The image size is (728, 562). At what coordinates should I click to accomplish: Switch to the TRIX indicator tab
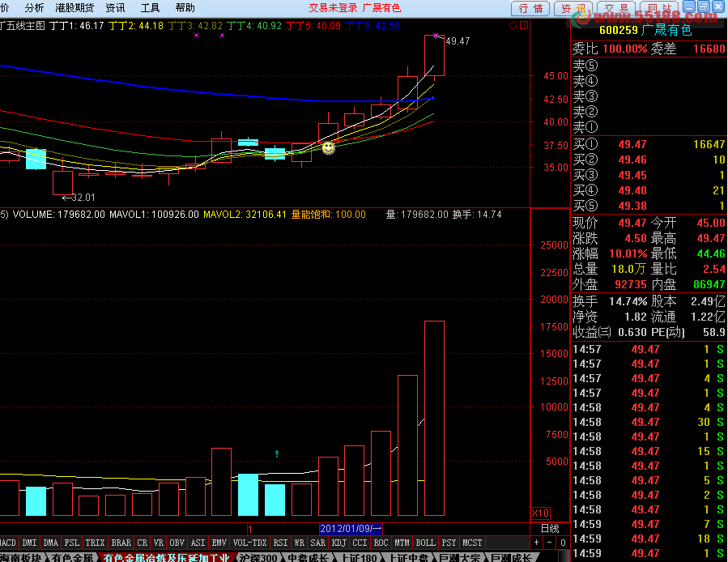coord(95,543)
